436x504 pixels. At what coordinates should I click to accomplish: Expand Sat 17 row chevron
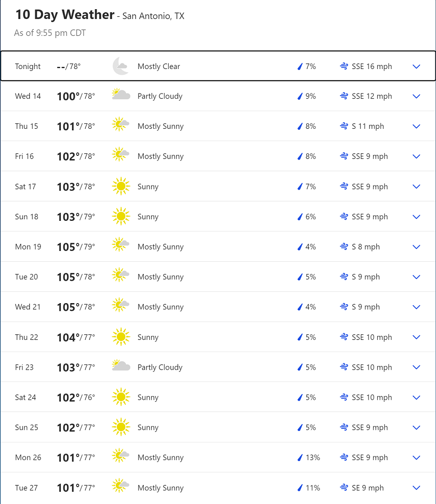[x=417, y=187]
